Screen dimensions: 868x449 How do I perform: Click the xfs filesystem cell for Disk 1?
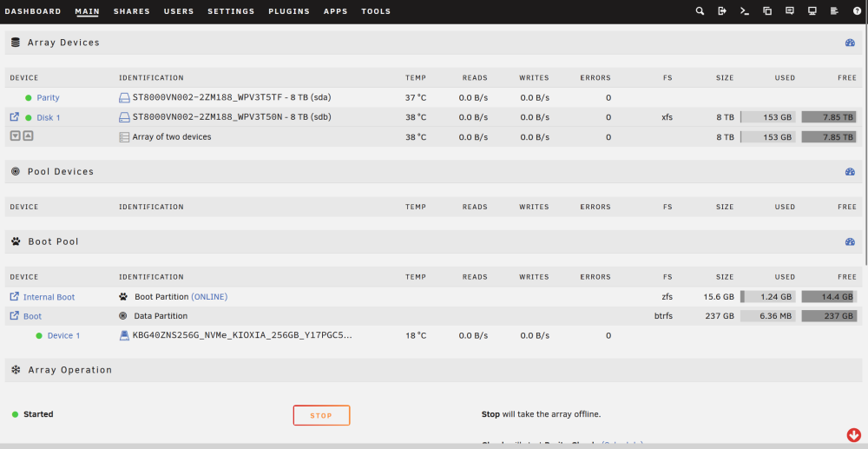[x=667, y=117]
